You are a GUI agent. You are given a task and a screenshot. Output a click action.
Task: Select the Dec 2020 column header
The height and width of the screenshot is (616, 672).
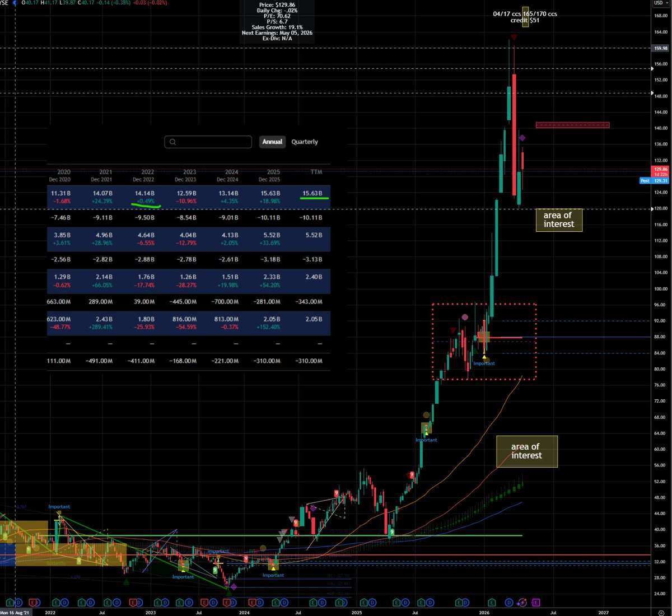[59, 176]
